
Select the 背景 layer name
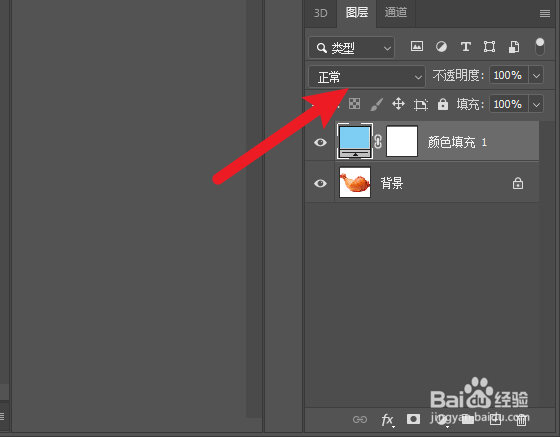[x=392, y=183]
